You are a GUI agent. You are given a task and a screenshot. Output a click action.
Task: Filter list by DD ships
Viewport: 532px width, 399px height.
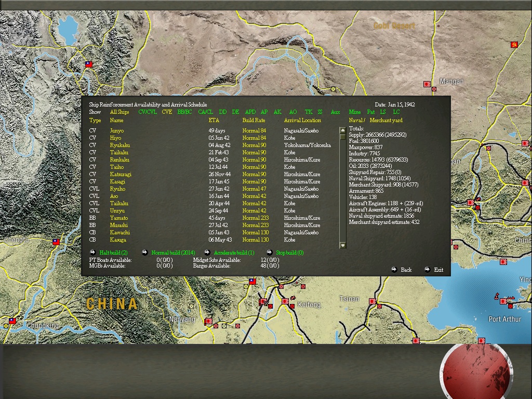pyautogui.click(x=223, y=112)
